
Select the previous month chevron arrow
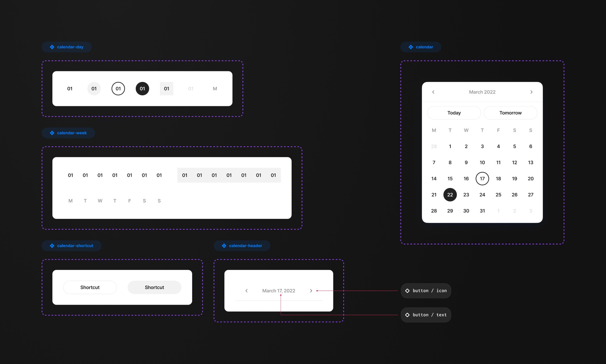click(x=432, y=92)
